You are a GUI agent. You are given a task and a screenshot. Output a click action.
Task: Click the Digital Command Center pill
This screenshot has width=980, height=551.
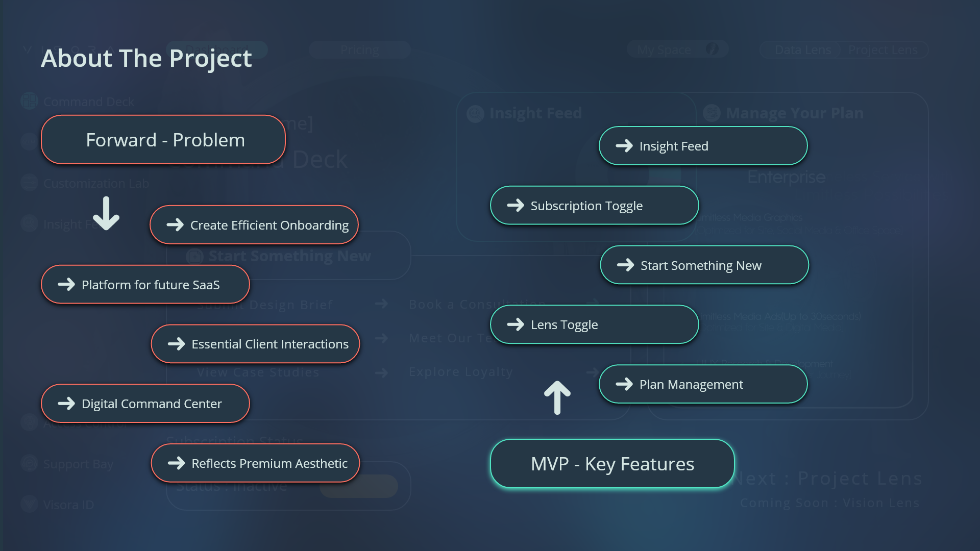(x=145, y=404)
